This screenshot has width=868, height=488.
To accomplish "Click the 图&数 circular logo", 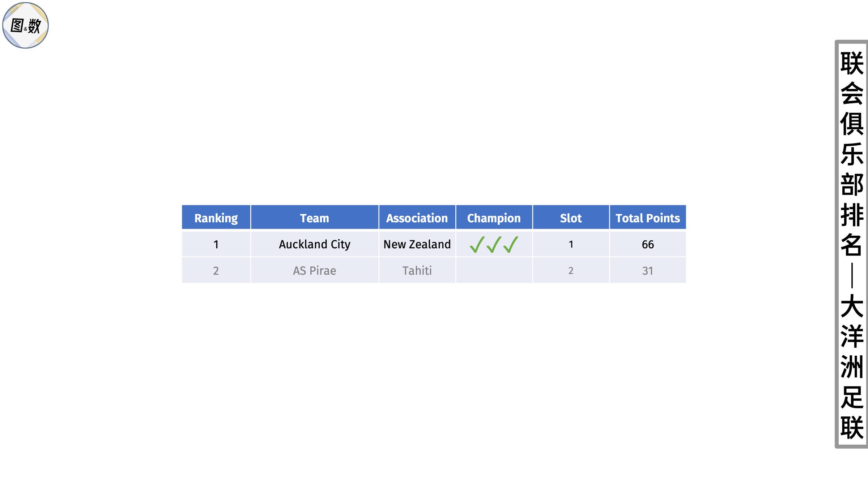I will pos(25,25).
